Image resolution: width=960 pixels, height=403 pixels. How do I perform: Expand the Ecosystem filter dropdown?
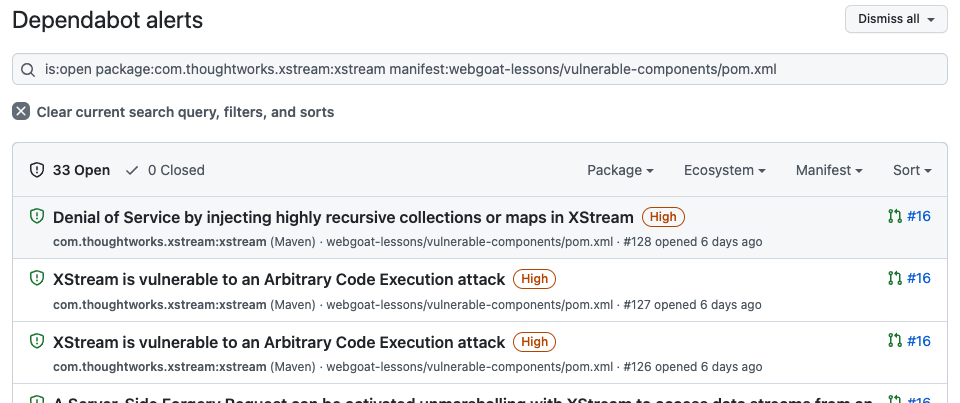point(724,170)
